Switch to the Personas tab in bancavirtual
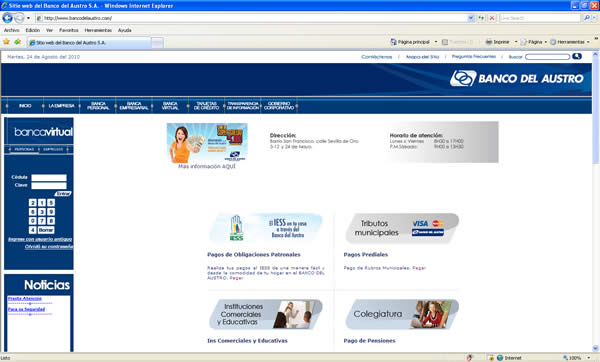Image resolution: width=600 pixels, height=362 pixels. (24, 149)
